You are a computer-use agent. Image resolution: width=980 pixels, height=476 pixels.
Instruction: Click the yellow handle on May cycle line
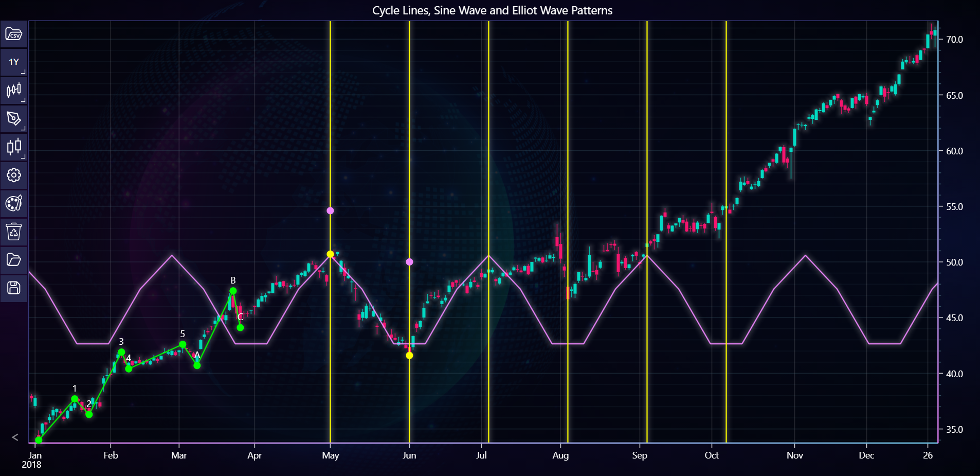tap(330, 254)
